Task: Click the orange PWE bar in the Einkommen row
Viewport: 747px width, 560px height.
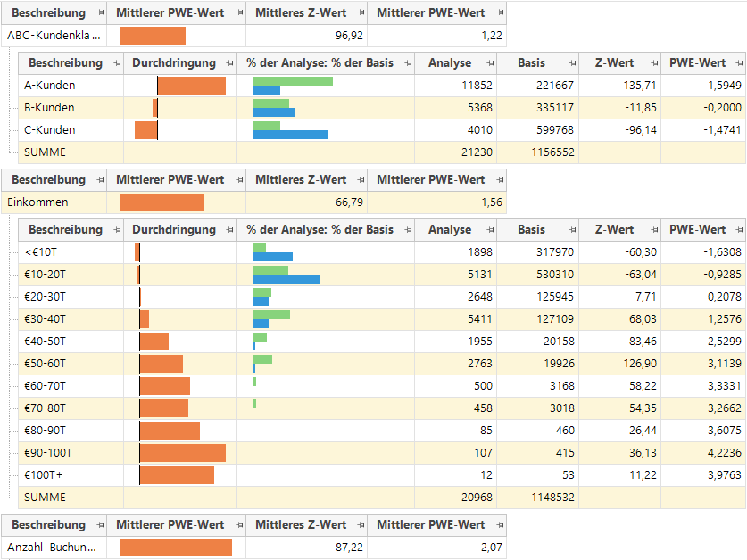Action: [x=162, y=202]
